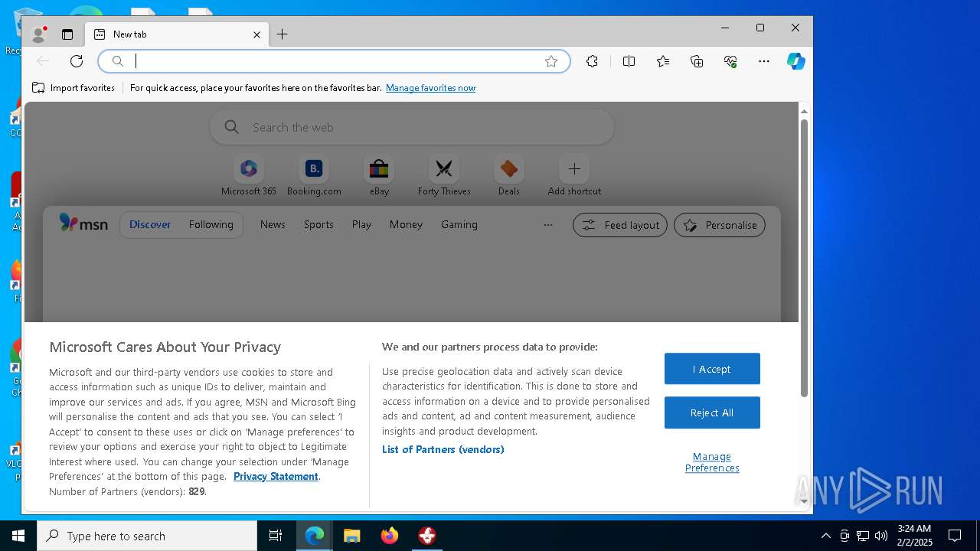Click Add shortcut plus tile
This screenshot has width=980, height=551.
(x=574, y=176)
